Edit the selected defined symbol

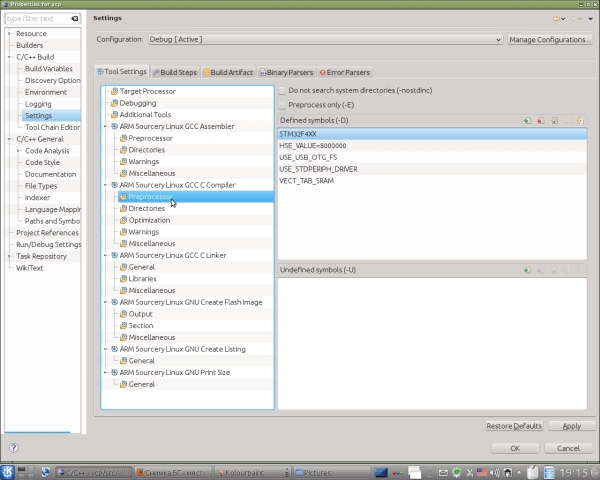coord(554,121)
